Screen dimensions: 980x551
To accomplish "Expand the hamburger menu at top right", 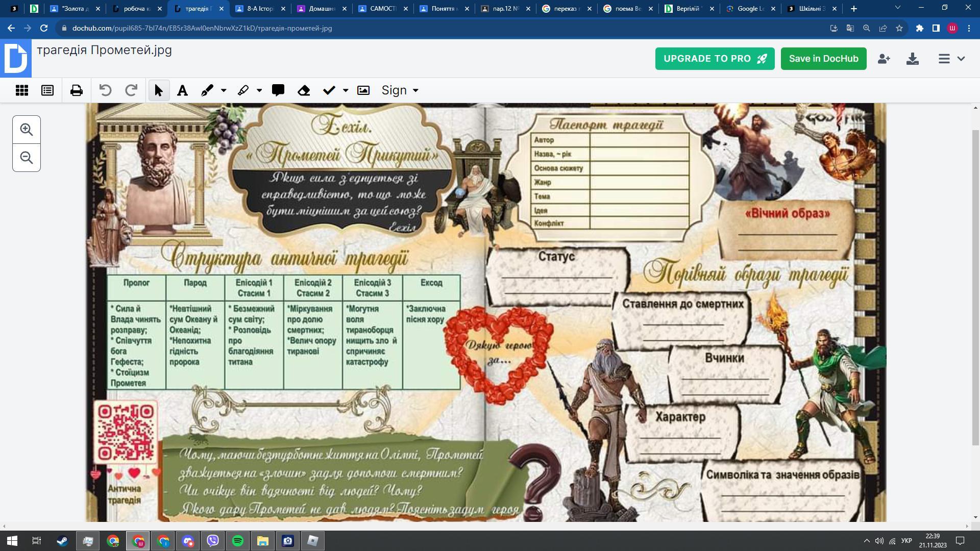I will [x=951, y=59].
